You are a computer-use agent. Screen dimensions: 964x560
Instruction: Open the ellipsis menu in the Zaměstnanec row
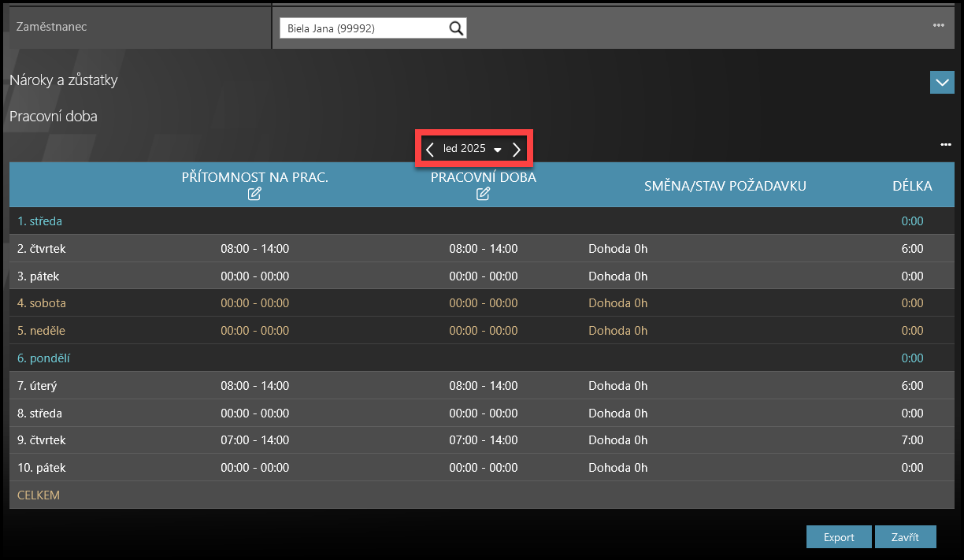[938, 25]
